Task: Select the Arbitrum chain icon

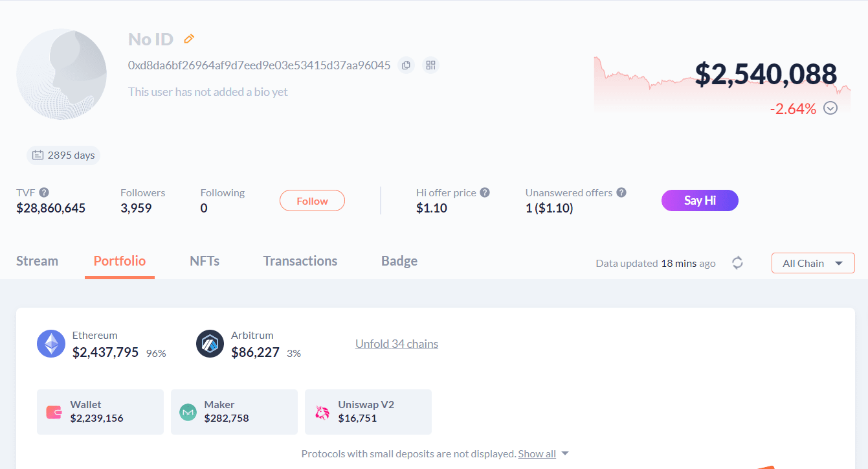Action: pos(210,344)
